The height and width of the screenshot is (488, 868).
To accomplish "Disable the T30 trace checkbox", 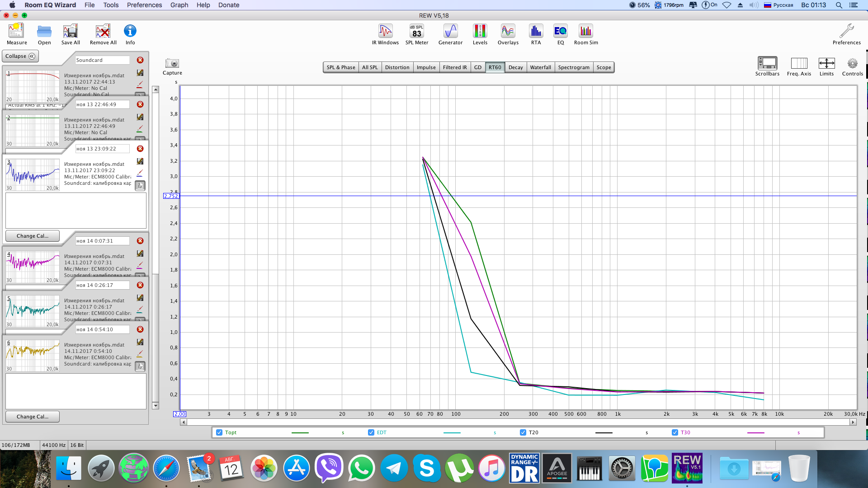I will click(x=675, y=432).
